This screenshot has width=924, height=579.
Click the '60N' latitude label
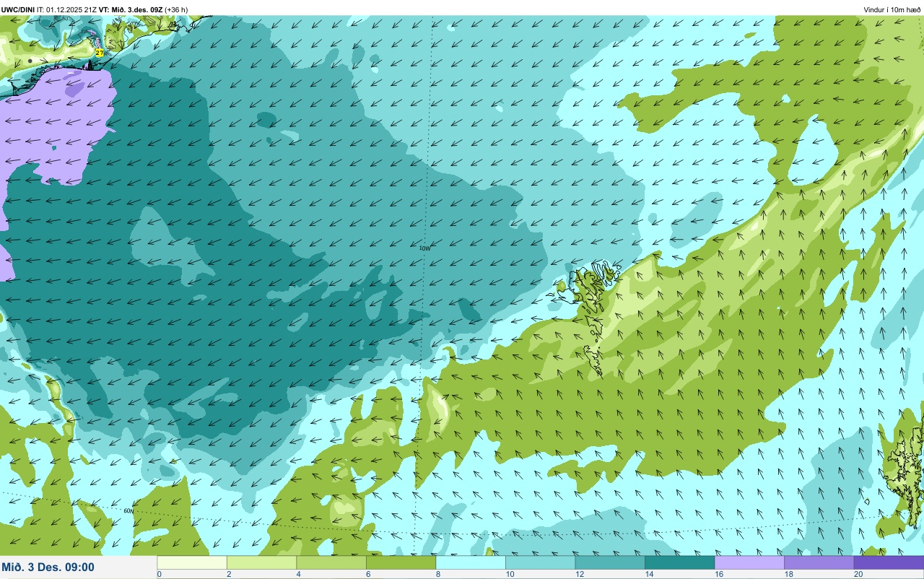click(128, 511)
